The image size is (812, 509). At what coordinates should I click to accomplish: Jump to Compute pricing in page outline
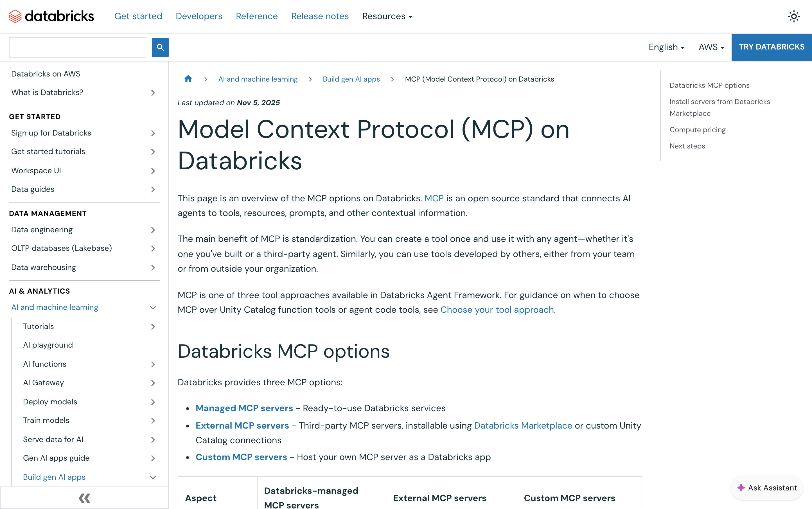697,130
